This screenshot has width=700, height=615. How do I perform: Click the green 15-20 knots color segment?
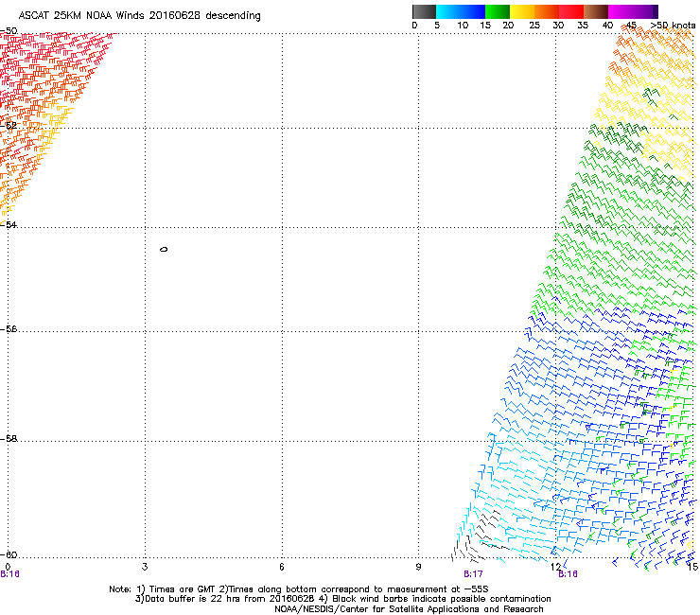(x=498, y=11)
